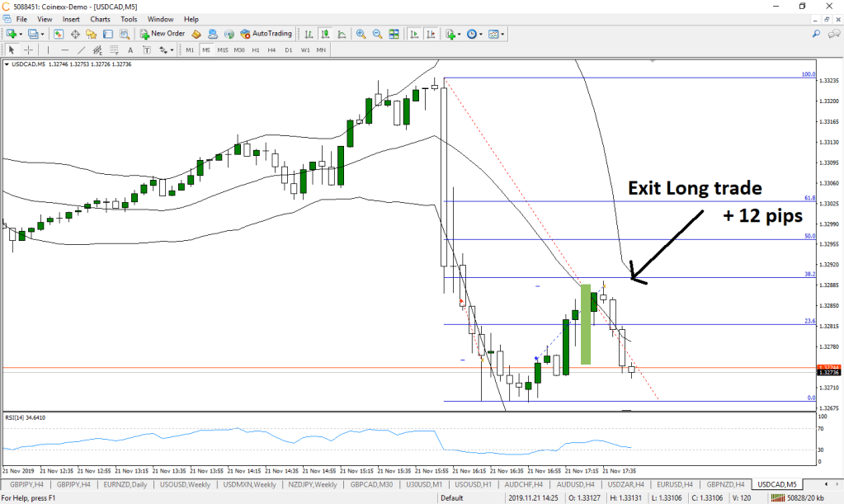The image size is (844, 504).
Task: Select the M15 timeframe button
Action: click(x=223, y=50)
